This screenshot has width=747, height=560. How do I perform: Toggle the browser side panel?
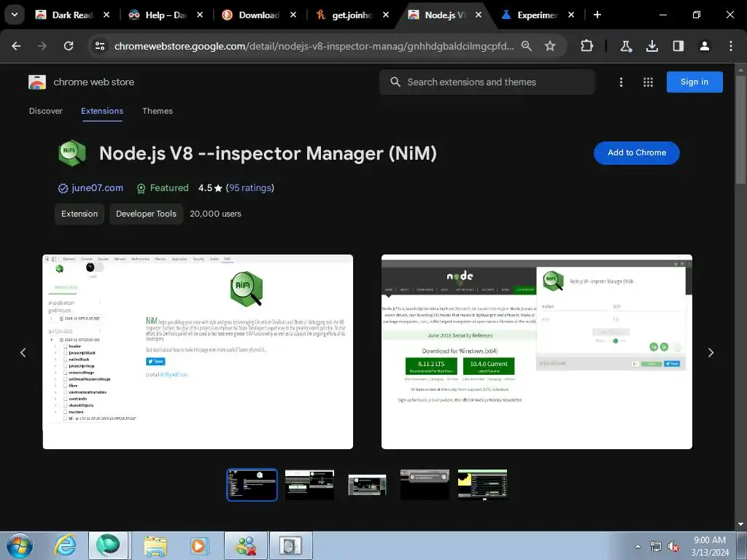click(x=678, y=46)
